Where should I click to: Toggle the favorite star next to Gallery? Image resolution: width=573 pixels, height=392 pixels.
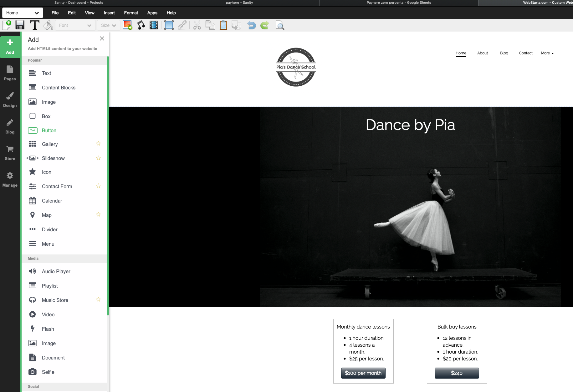98,144
